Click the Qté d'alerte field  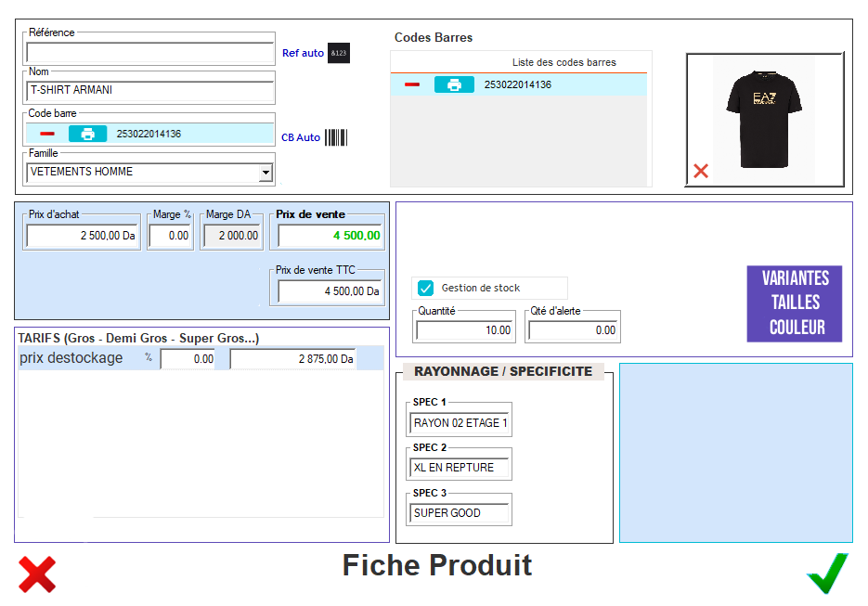[x=573, y=327]
